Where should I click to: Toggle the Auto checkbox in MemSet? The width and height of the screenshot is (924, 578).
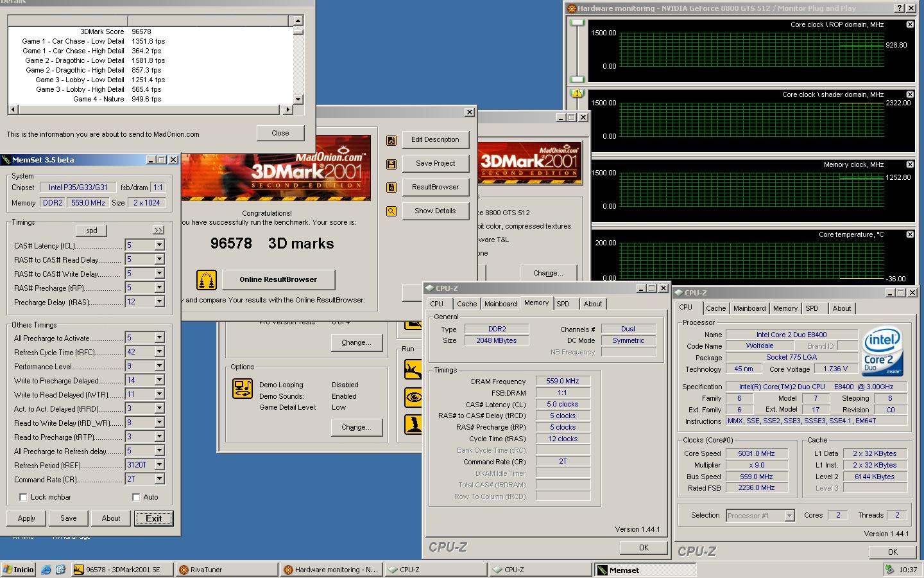tap(136, 497)
